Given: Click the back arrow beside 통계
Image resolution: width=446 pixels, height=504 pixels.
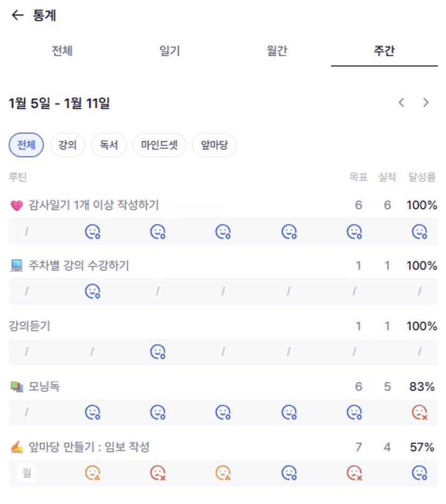Looking at the screenshot, I should [x=18, y=16].
